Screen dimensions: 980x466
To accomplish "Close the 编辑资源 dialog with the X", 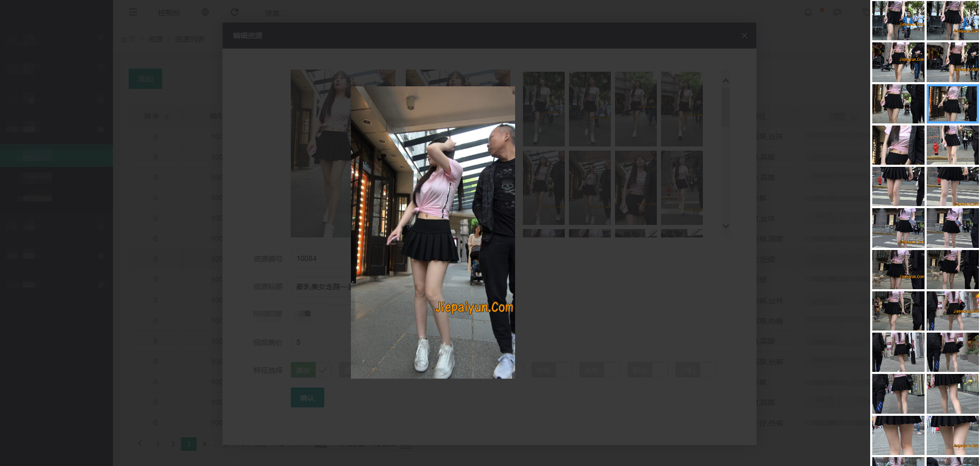I will pyautogui.click(x=744, y=36).
